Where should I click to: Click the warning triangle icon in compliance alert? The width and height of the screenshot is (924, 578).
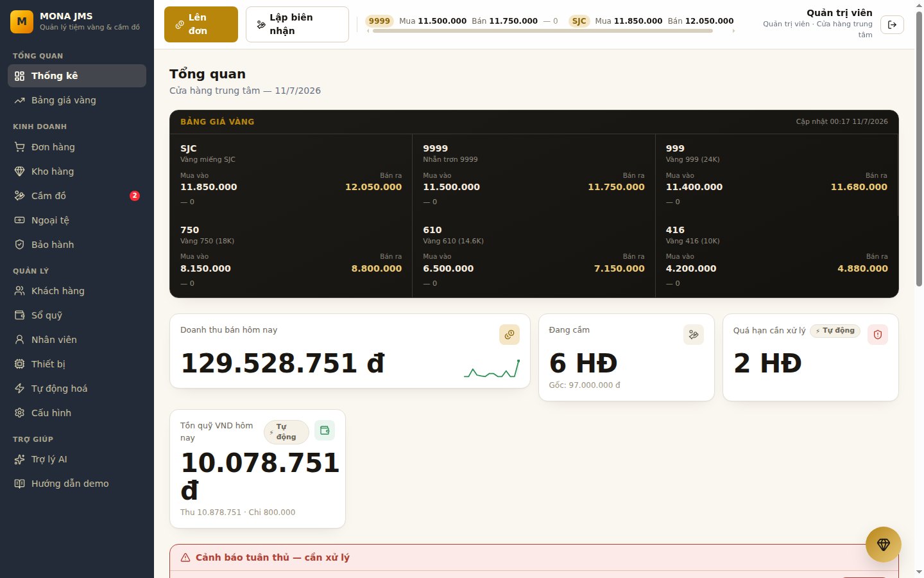tap(185, 557)
